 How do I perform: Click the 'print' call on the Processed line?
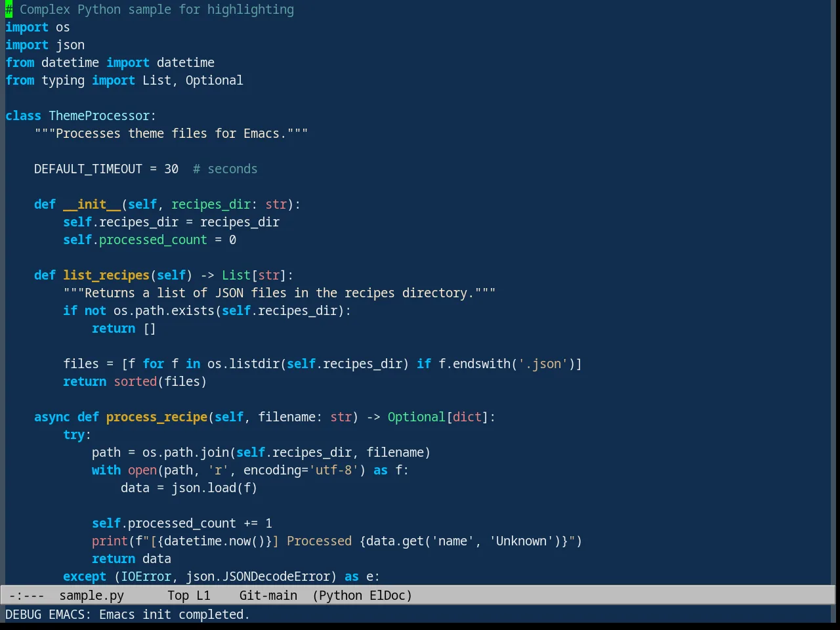coord(110,541)
